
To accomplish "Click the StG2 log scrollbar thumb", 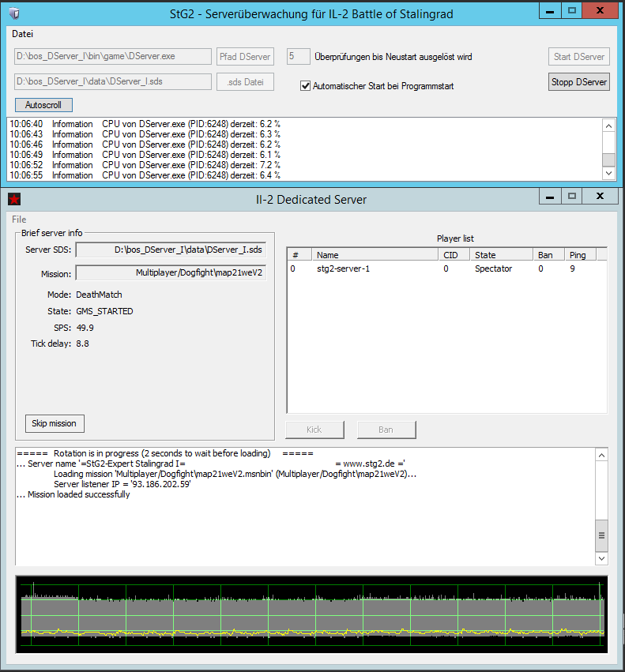I will click(x=608, y=160).
